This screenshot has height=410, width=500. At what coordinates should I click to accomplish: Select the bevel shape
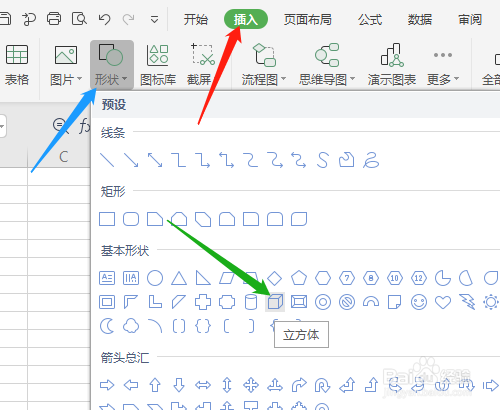pyautogui.click(x=299, y=302)
